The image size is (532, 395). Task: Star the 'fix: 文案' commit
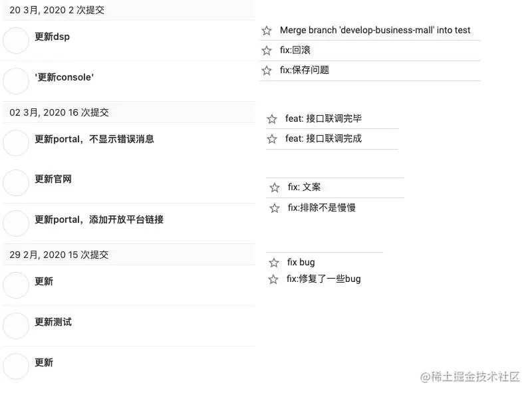tap(275, 188)
